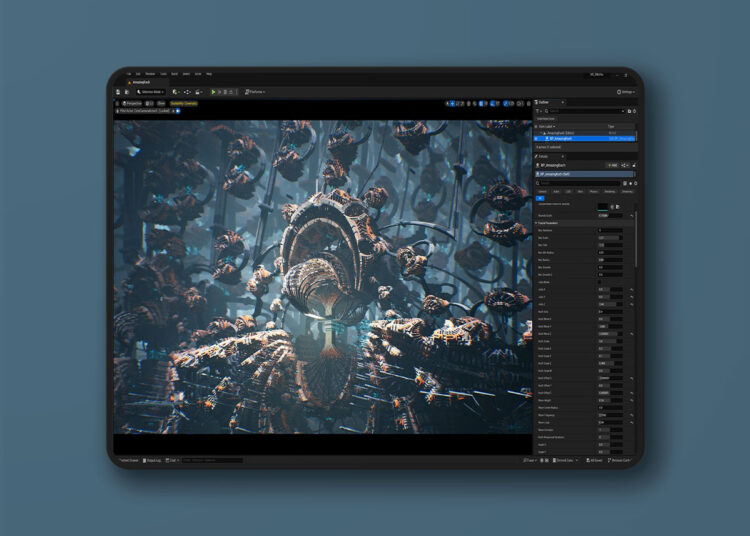Open Content Drawer in the status bar

[128, 460]
